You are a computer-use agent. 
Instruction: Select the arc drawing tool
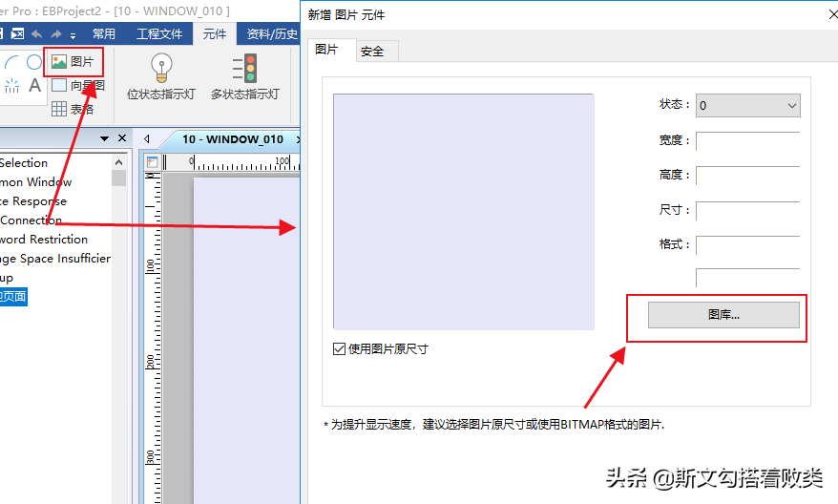pyautogui.click(x=12, y=64)
